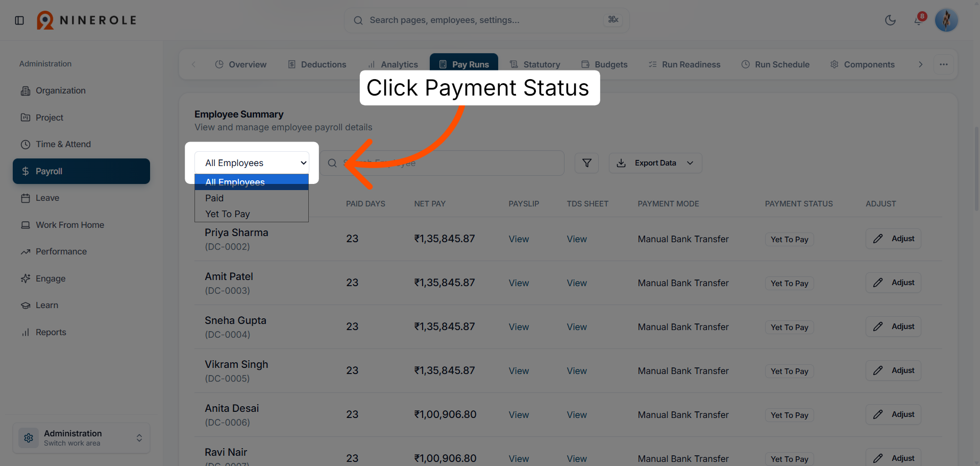The image size is (980, 466).
Task: Click the global search field
Action: [486, 20]
